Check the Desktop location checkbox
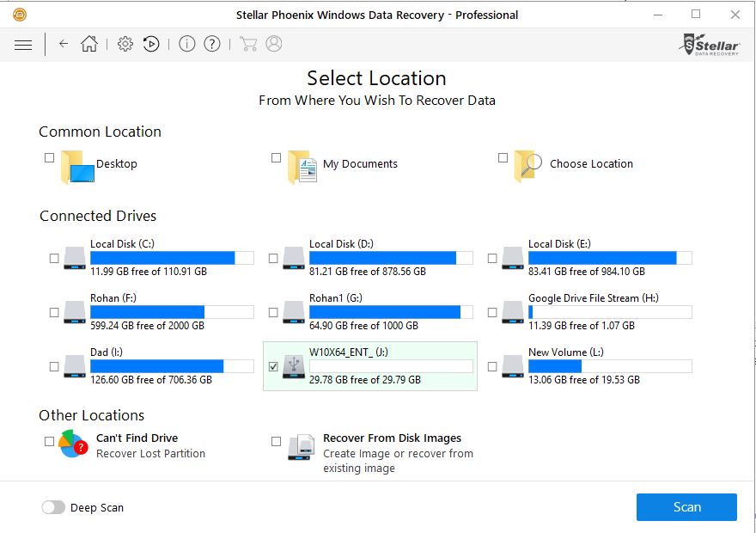 click(49, 158)
